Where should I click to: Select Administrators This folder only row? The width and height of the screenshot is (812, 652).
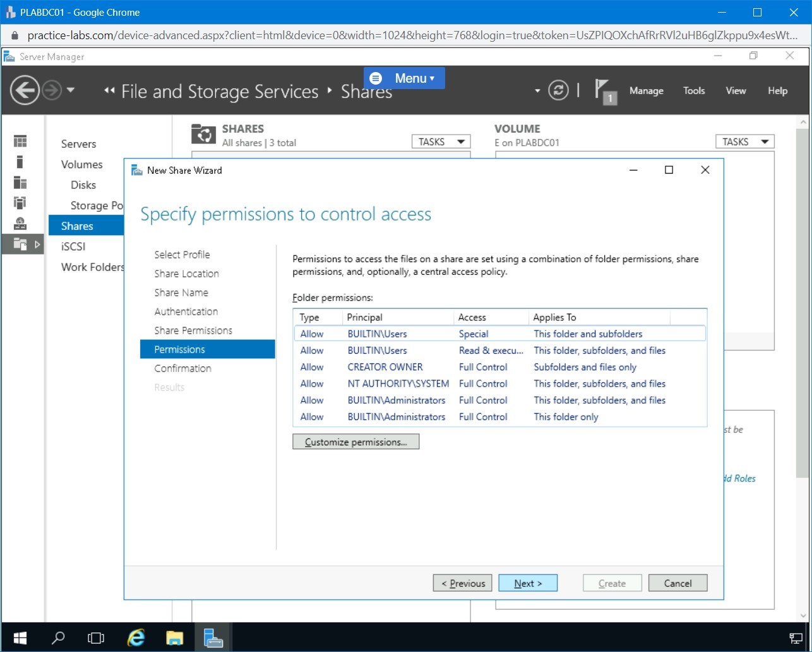[499, 417]
